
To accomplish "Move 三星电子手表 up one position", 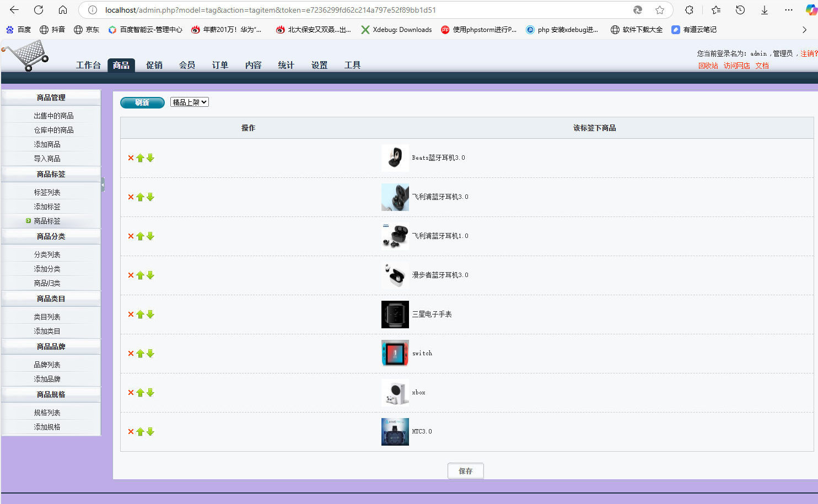I will click(x=140, y=315).
